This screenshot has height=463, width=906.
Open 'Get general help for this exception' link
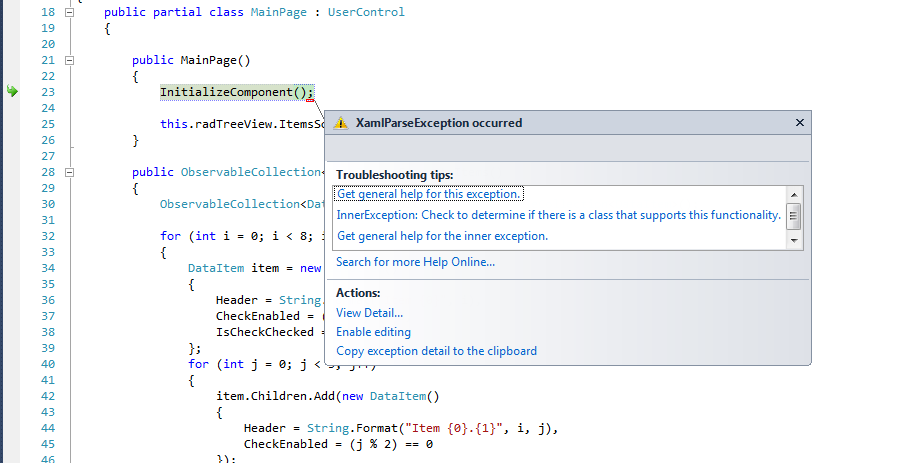pos(429,194)
